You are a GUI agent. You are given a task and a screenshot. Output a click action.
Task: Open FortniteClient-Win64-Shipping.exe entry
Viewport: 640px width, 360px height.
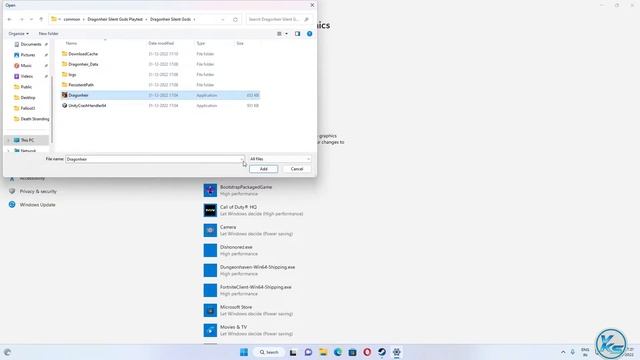point(247,290)
